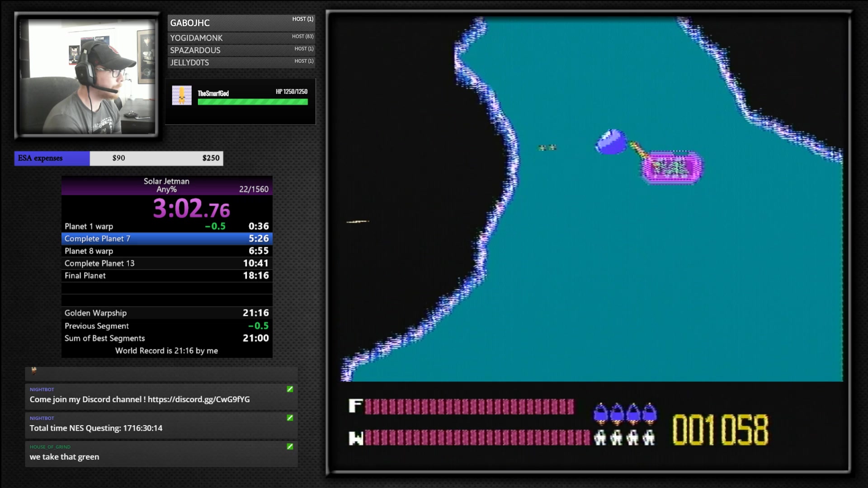Click the W label letter
The width and height of the screenshot is (868, 488).
356,438
